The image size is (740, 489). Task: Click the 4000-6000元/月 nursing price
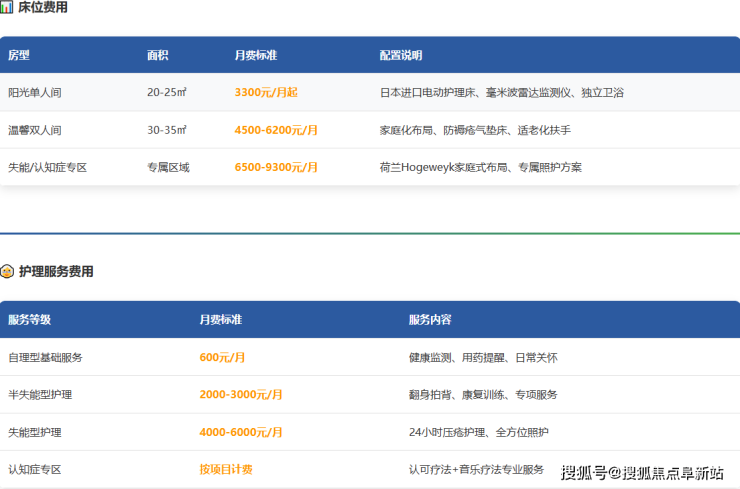[241, 432]
